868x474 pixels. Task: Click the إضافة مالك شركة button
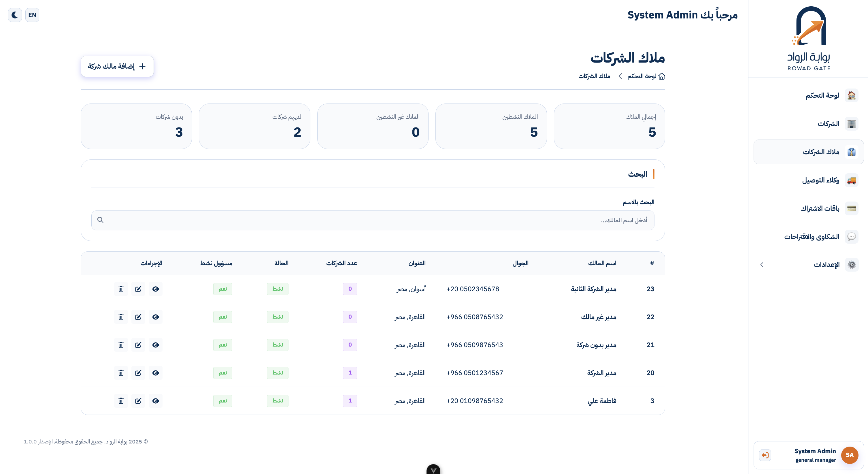[117, 66]
